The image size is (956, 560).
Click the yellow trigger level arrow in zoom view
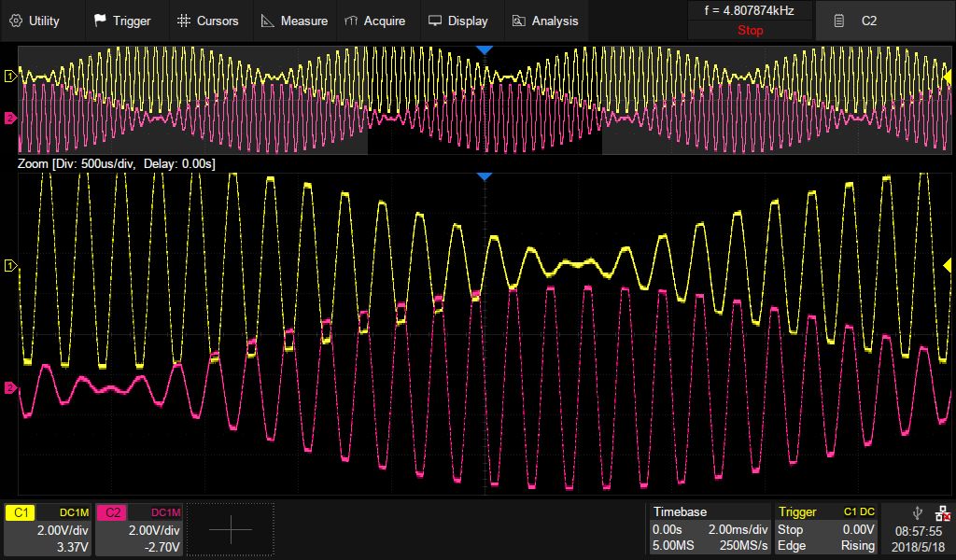948,267
